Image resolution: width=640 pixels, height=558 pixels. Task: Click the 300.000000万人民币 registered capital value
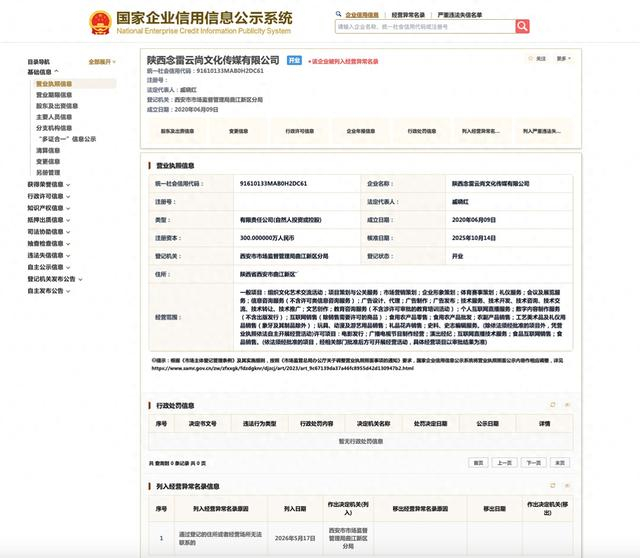coord(267,238)
